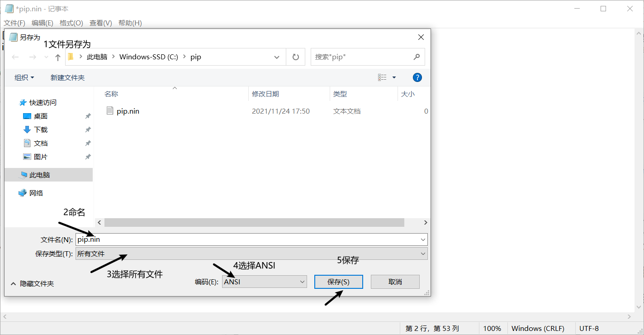Click the pip.nin file icon
This screenshot has width=644, height=335.
pos(110,110)
